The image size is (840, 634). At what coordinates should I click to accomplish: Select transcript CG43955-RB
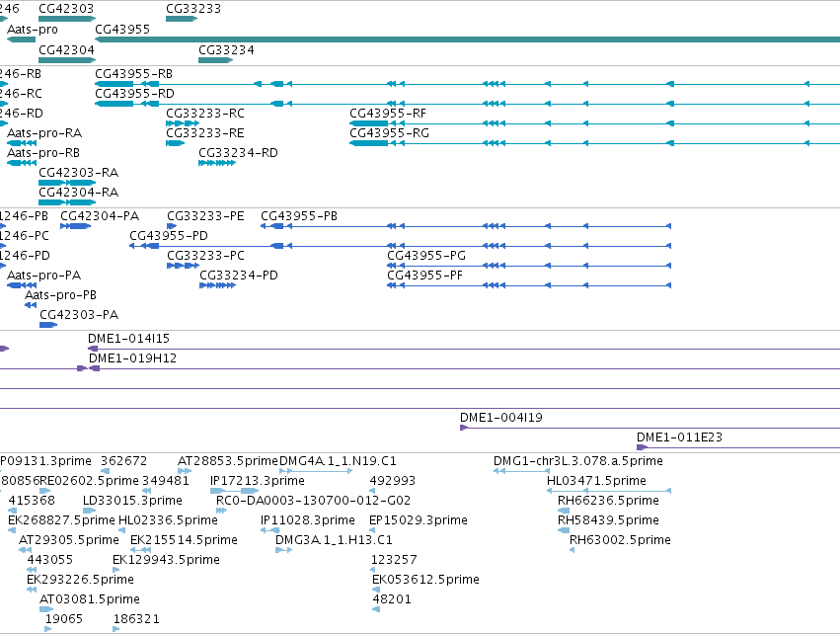tap(134, 74)
